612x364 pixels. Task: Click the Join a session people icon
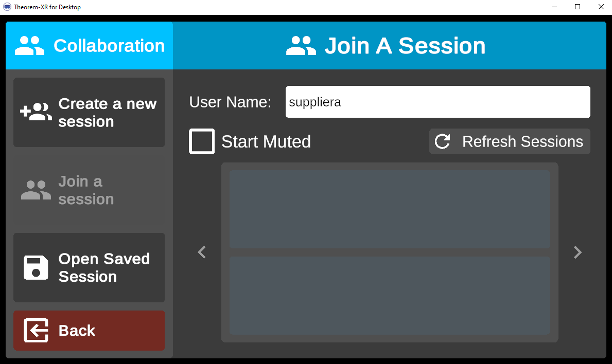point(36,190)
